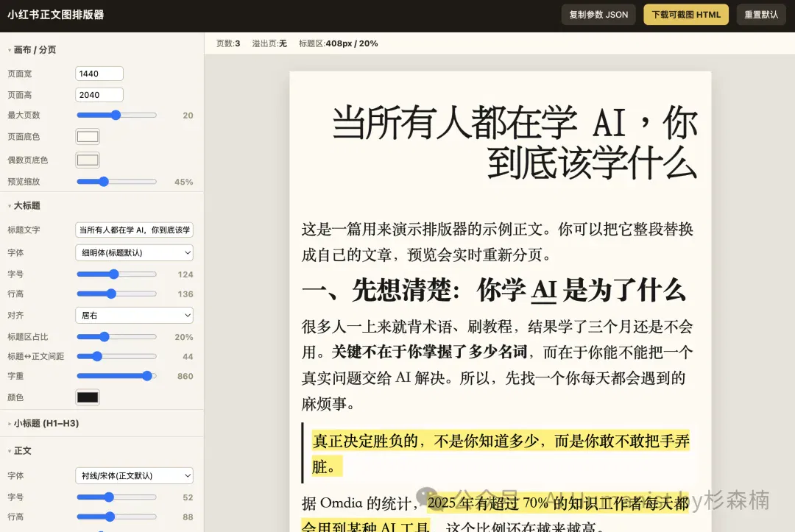Click the 下载可截图 HTML button
This screenshot has width=795, height=532.
point(686,15)
